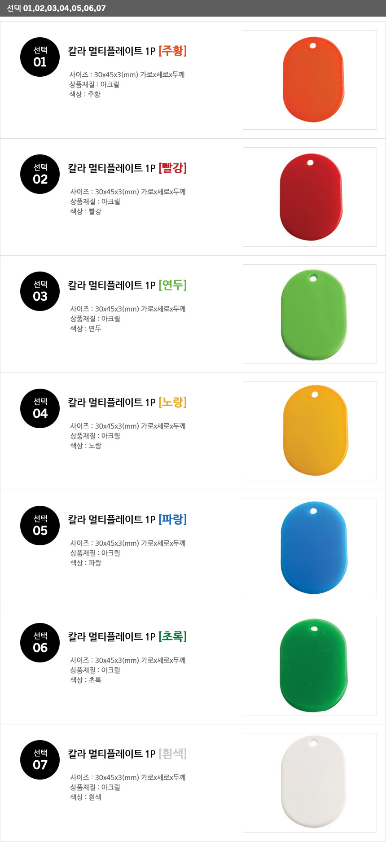Click the 선택 05 circle badge
This screenshot has height=868, width=386.
[40, 526]
